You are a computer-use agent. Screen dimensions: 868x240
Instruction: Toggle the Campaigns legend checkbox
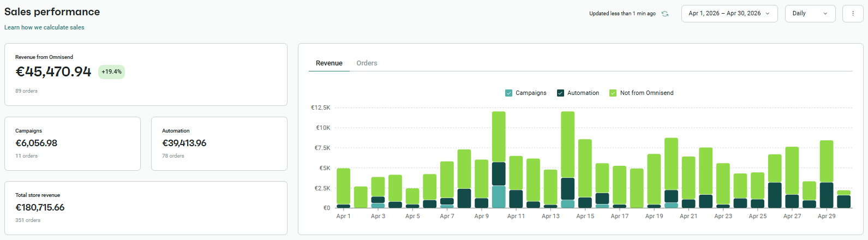[x=509, y=93]
